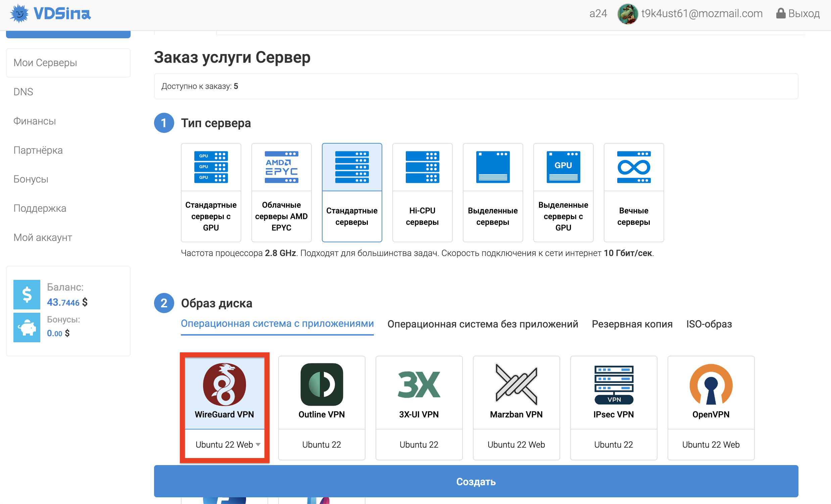Select the Облачные серверы AMD EPYC label
The image size is (831, 504).
tap(281, 216)
